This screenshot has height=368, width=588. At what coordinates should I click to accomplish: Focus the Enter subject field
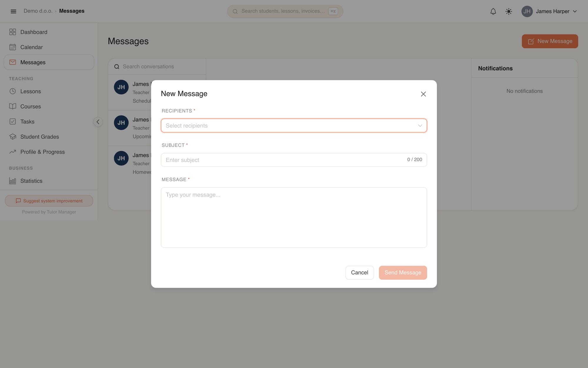pos(294,160)
